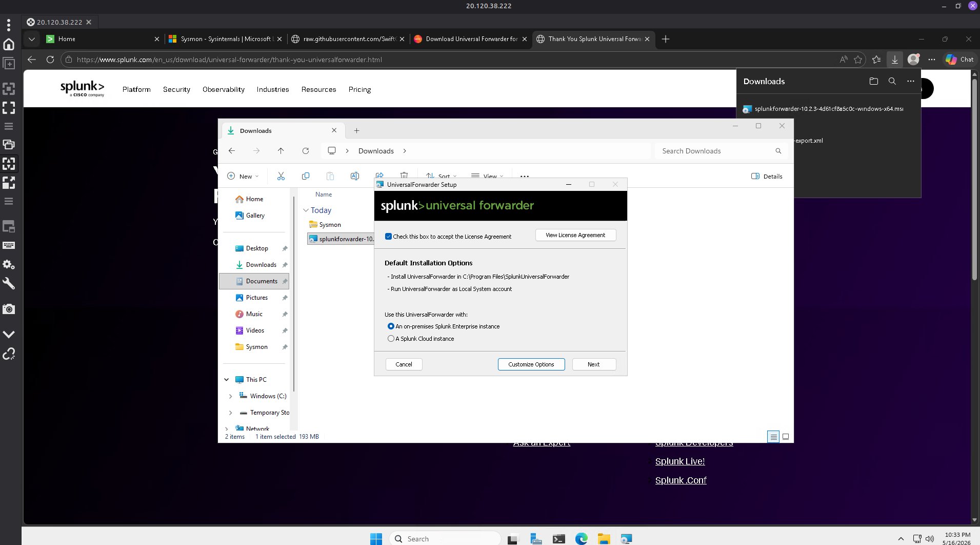Open the splunkforwarder msi download entry
This screenshot has height=545, width=980.
tap(829, 109)
